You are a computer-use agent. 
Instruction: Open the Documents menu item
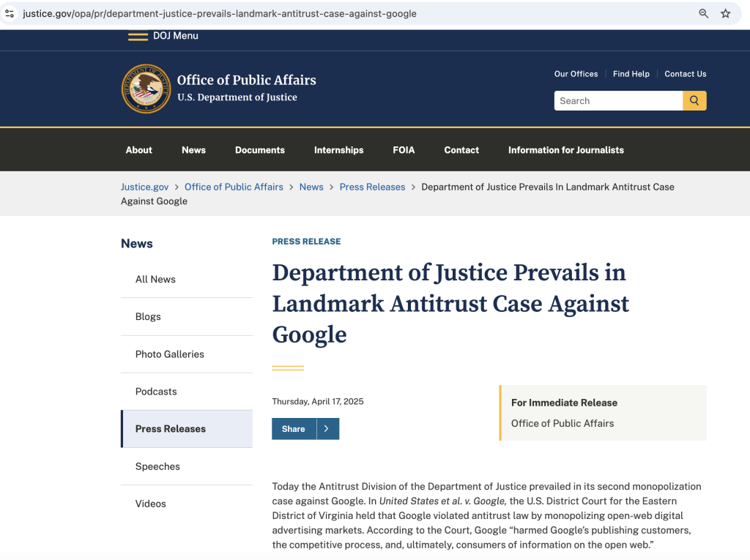[x=260, y=149]
